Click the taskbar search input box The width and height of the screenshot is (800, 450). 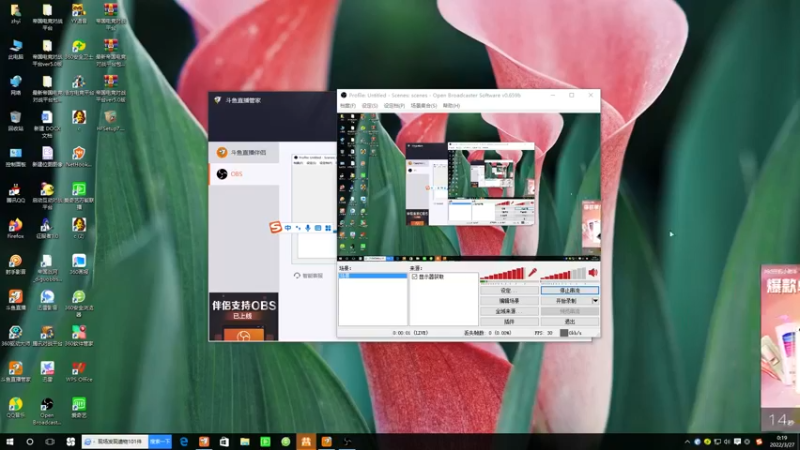coord(115,442)
